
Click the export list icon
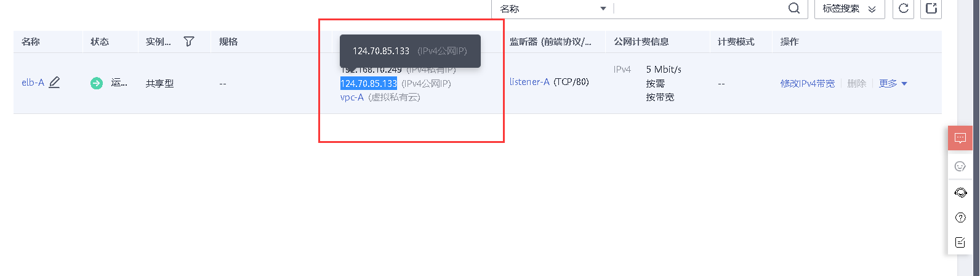tap(931, 8)
